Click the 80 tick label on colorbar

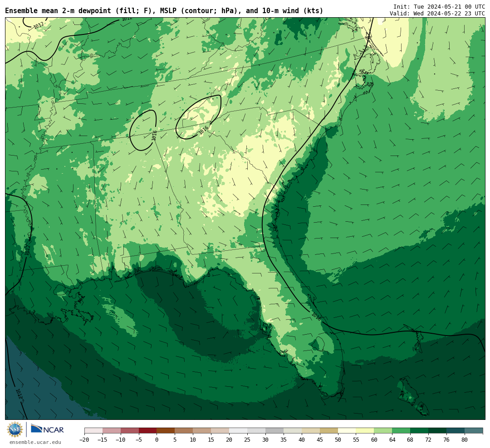tap(465, 440)
